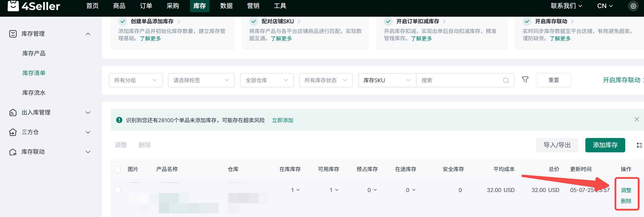
Task: Click the settings gear icon in header
Action: point(633,6)
